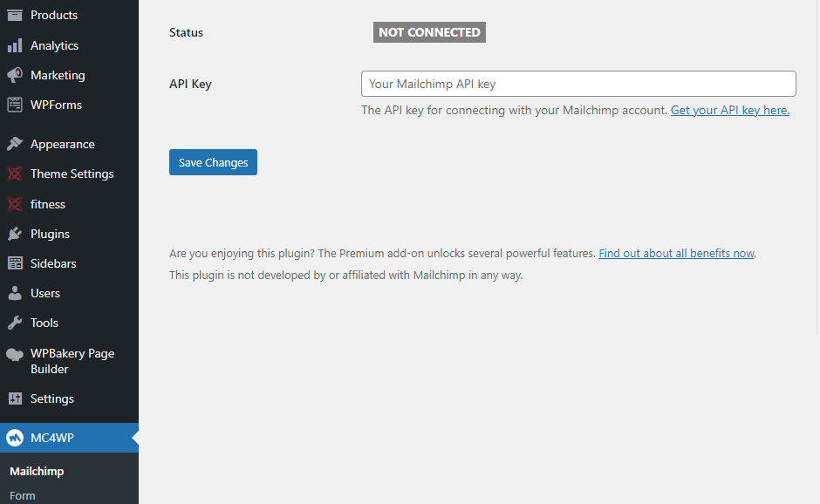
Task: Click the Users person icon
Action: [x=15, y=293]
